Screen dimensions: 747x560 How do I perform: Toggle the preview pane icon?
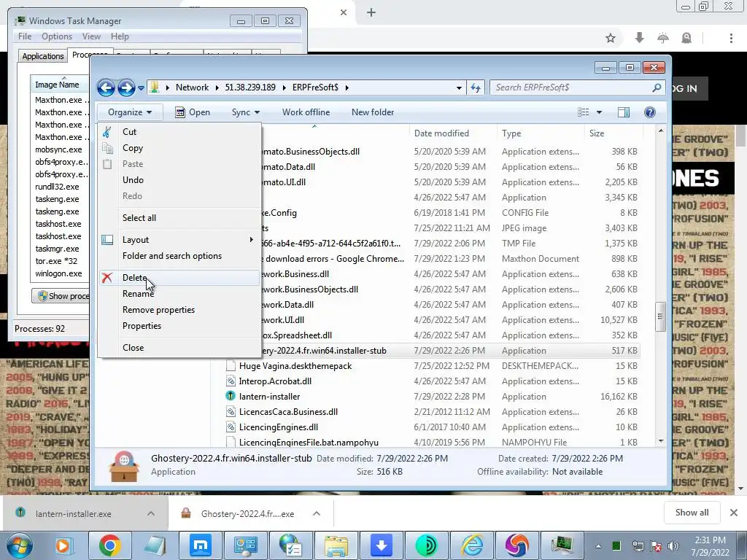point(623,112)
